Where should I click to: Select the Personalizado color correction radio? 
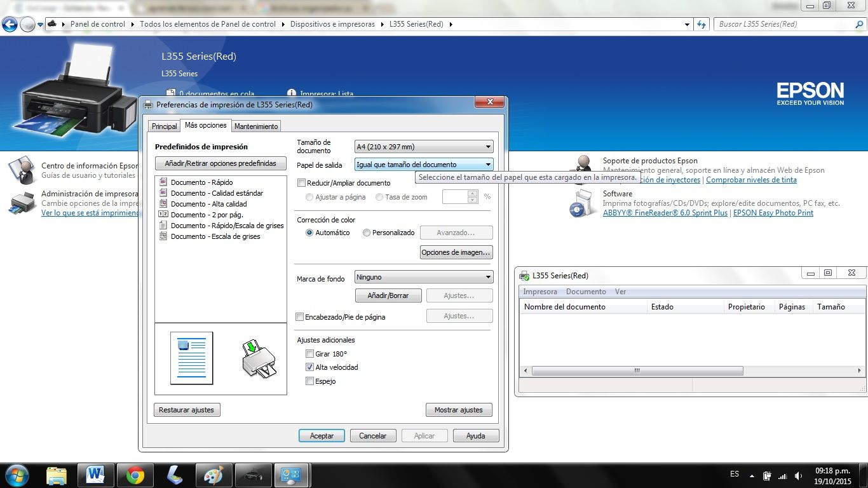pyautogui.click(x=367, y=233)
